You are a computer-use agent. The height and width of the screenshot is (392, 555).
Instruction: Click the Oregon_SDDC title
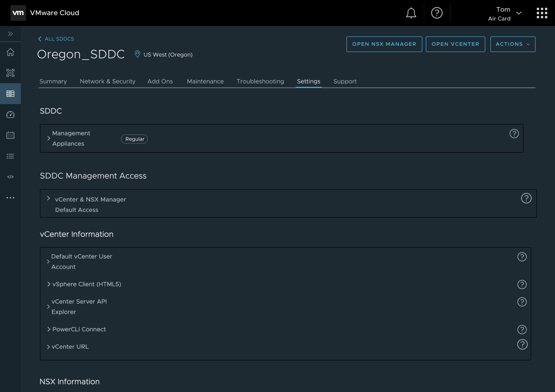[x=81, y=54]
